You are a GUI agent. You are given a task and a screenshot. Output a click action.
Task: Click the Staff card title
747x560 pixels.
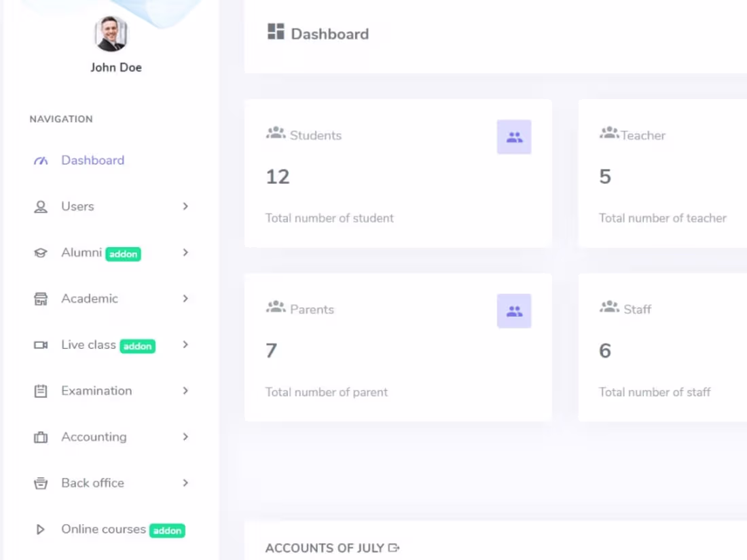click(638, 310)
